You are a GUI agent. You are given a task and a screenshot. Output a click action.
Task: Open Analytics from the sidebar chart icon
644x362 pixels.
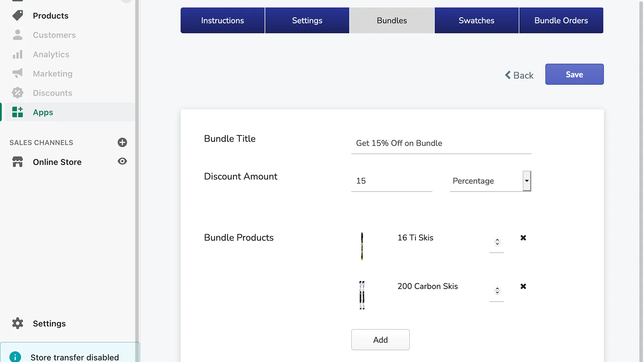[x=17, y=54]
